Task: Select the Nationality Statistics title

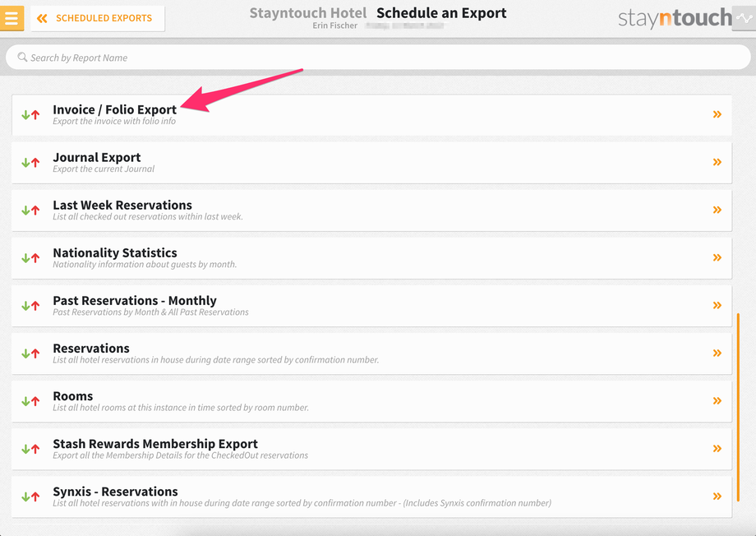Action: tap(115, 253)
